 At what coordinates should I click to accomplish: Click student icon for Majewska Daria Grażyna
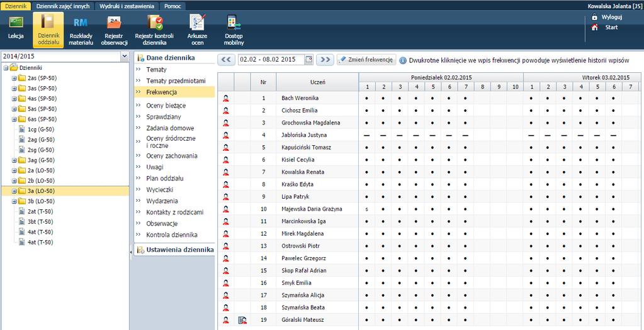point(226,209)
